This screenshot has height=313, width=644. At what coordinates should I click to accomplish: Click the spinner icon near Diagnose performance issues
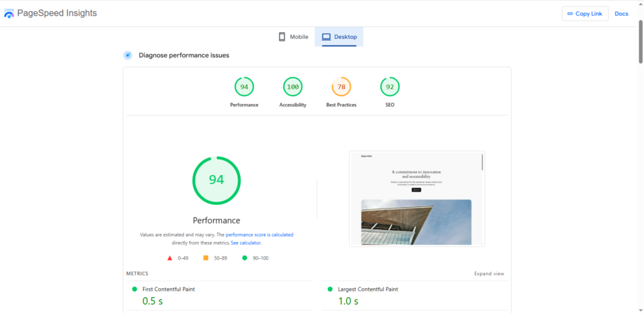point(128,55)
